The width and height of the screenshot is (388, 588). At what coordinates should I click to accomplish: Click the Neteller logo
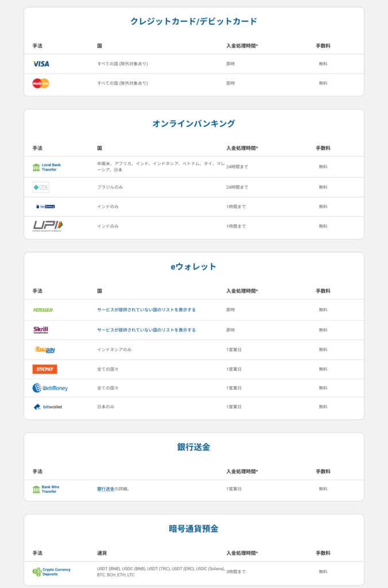coord(43,310)
